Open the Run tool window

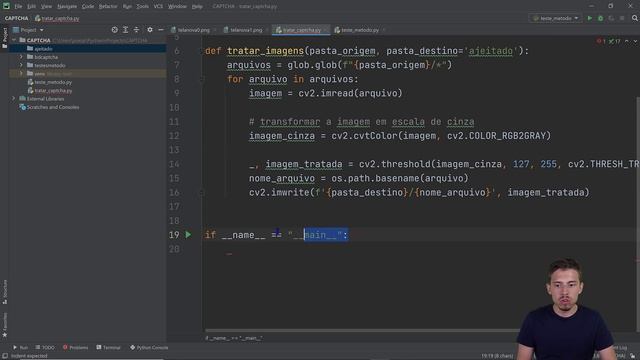(x=20, y=347)
